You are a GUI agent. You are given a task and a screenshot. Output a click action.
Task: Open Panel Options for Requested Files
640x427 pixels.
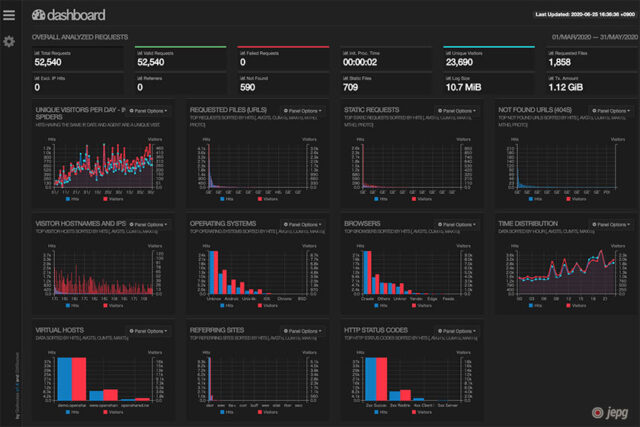point(300,111)
